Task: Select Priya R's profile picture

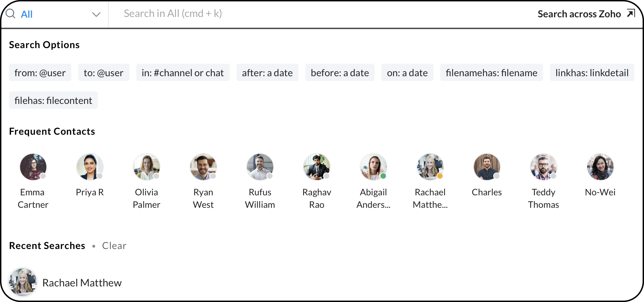Action: tap(90, 167)
